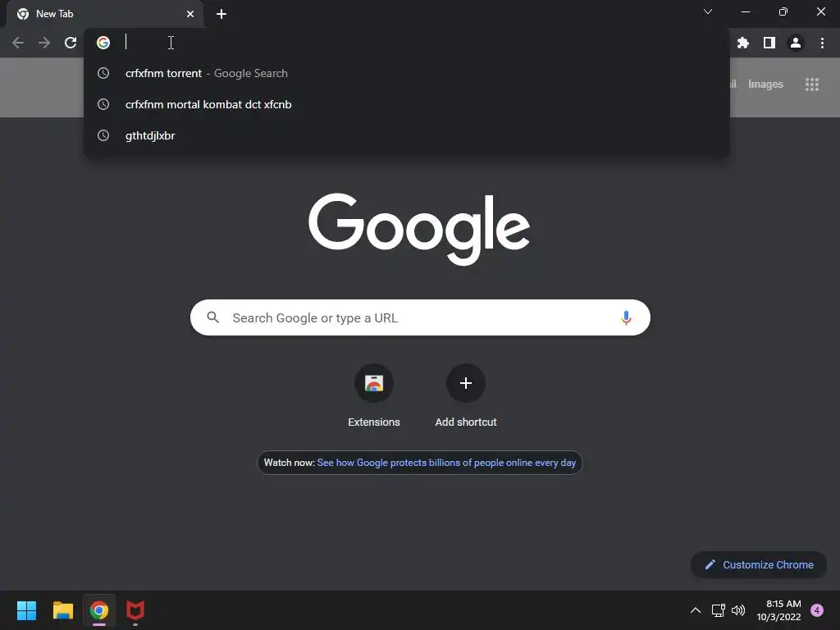Click the clock icon beside 'crfxfnm mortal kombat dct xfcnb'
The image size is (840, 630).
[103, 104]
